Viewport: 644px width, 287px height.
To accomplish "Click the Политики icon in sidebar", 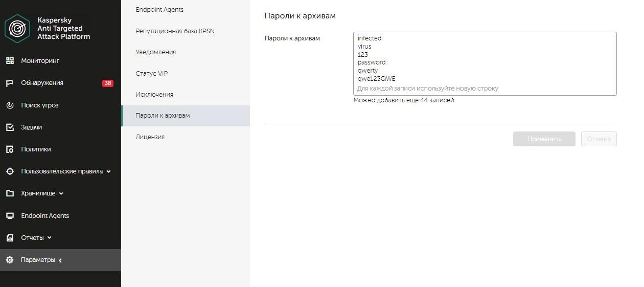I will tap(10, 149).
